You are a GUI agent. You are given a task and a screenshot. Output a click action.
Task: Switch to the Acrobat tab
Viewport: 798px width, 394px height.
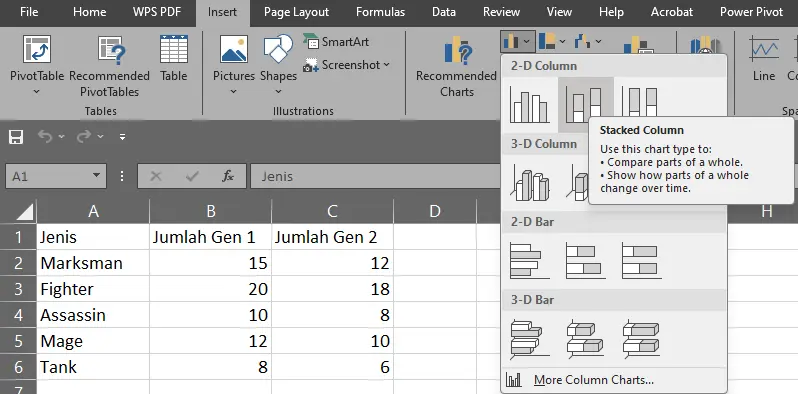pyautogui.click(x=672, y=12)
